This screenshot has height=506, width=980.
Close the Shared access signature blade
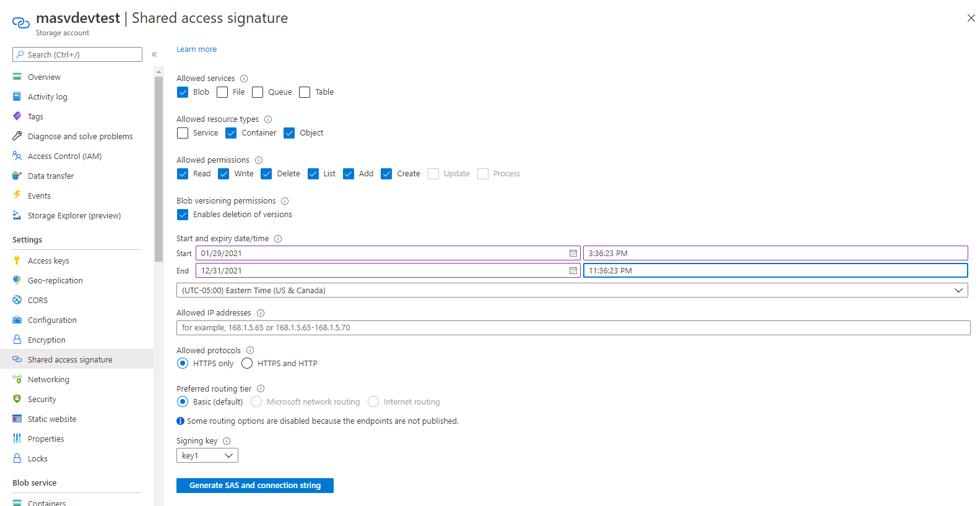[971, 18]
